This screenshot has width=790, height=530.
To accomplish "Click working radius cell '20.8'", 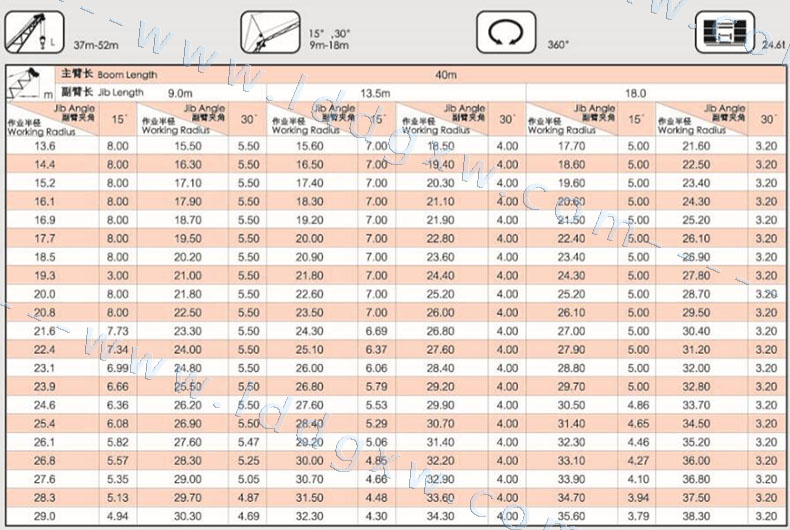I will (45, 313).
